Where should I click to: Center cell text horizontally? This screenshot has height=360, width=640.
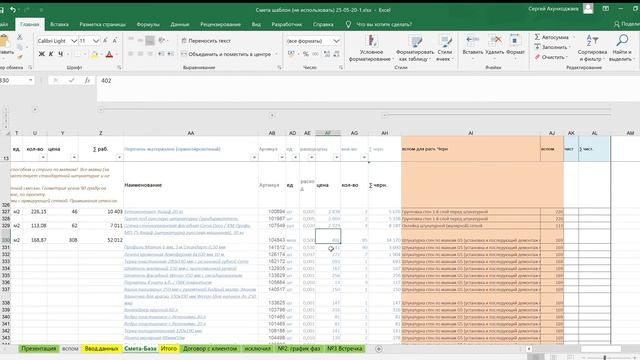tap(140, 54)
